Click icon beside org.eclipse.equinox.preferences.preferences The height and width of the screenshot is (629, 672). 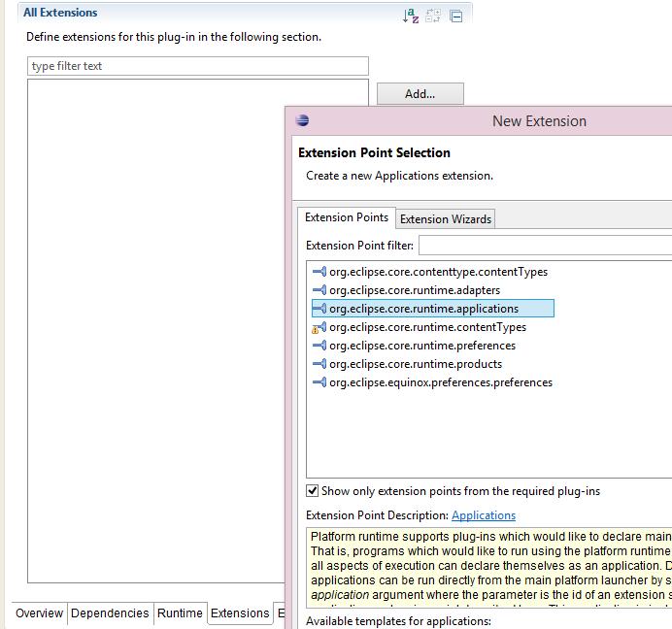(319, 382)
